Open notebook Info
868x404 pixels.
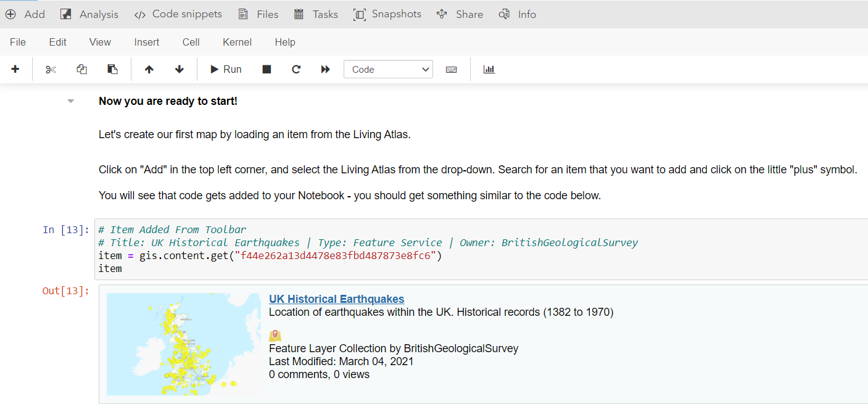pos(518,14)
